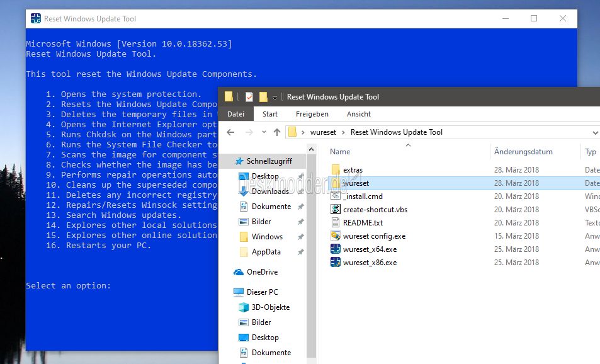Image resolution: width=600 pixels, height=364 pixels.
Task: Select the _install.cmd file icon
Action: (336, 196)
